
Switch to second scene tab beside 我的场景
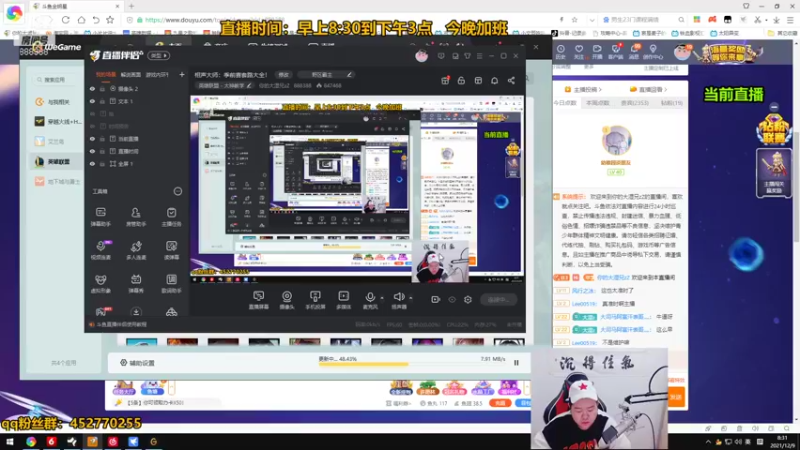tap(131, 74)
